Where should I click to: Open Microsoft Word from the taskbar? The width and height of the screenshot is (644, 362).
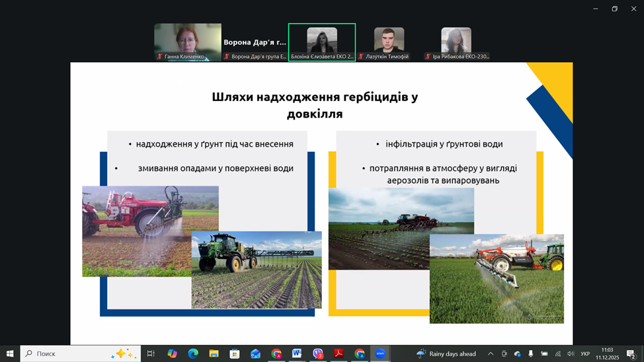297,354
